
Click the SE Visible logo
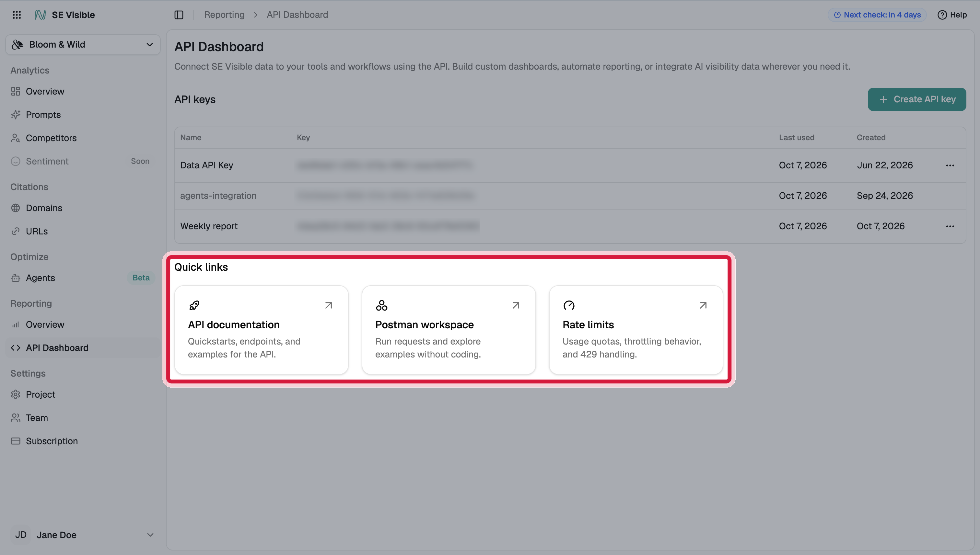(x=40, y=15)
